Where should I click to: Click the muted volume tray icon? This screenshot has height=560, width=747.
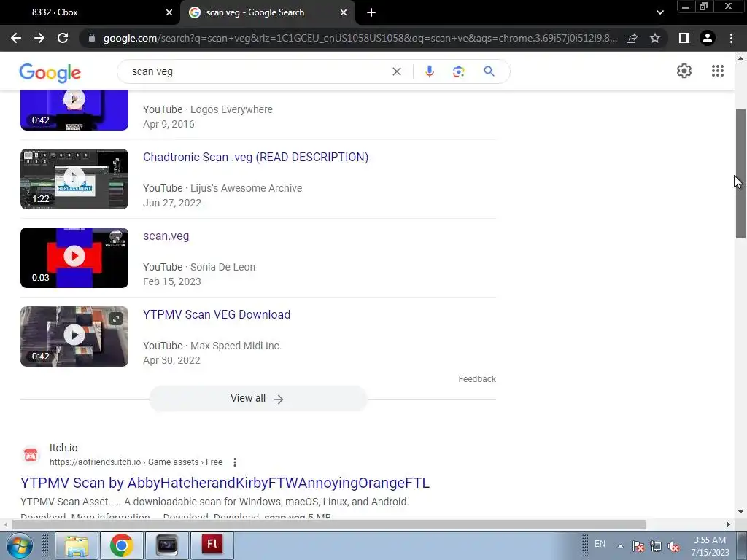click(x=673, y=546)
